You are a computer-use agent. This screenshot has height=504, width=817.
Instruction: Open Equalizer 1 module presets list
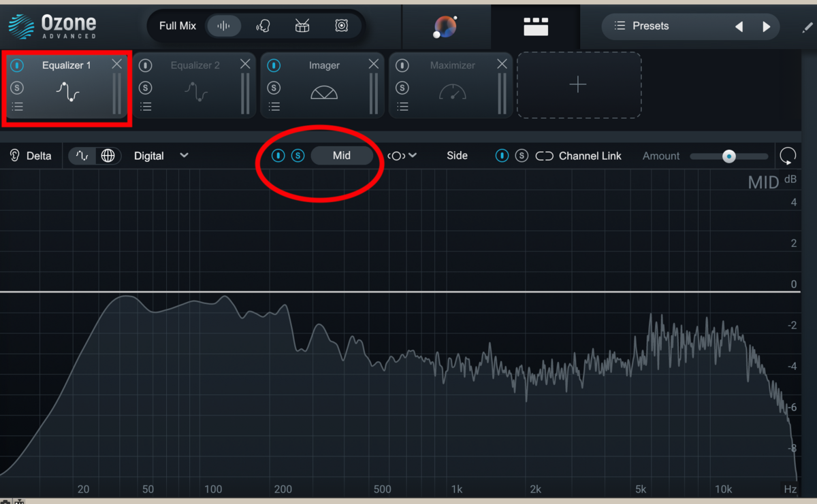pyautogui.click(x=17, y=107)
